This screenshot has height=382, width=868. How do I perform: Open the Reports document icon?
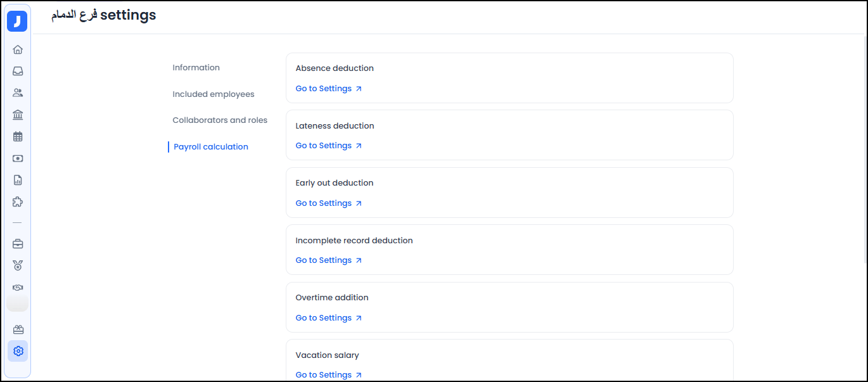17,179
